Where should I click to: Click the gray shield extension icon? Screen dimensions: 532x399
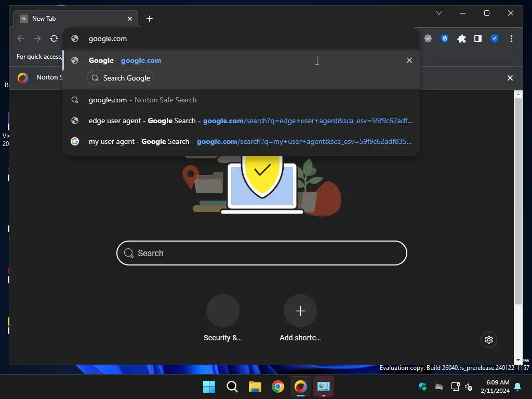coord(428,38)
